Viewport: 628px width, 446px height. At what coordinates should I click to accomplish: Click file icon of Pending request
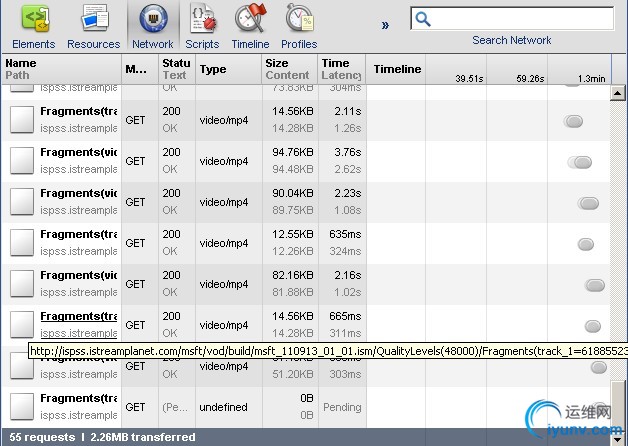(x=22, y=407)
